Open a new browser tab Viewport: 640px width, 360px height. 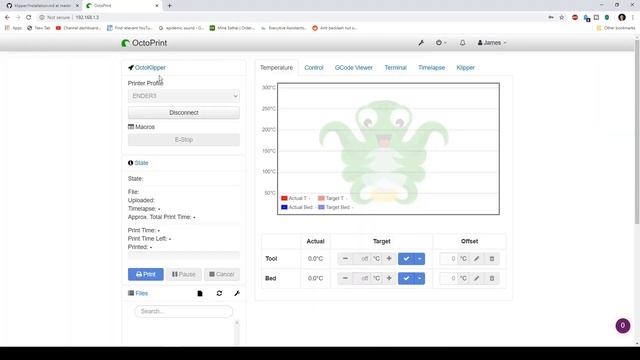pos(169,6)
